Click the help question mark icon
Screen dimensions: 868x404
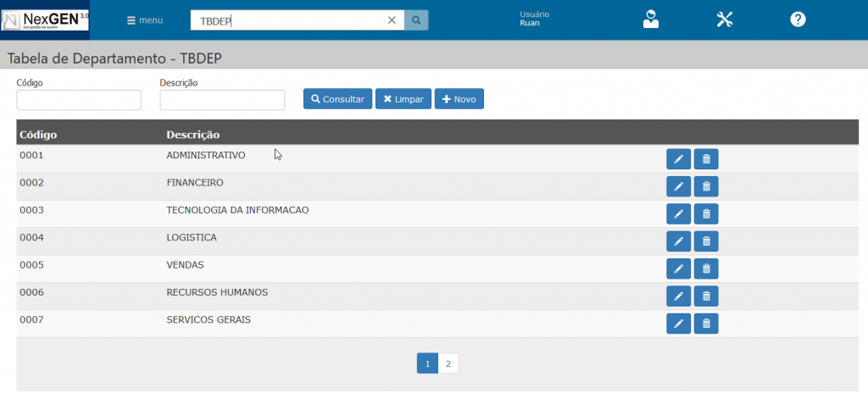coord(798,19)
